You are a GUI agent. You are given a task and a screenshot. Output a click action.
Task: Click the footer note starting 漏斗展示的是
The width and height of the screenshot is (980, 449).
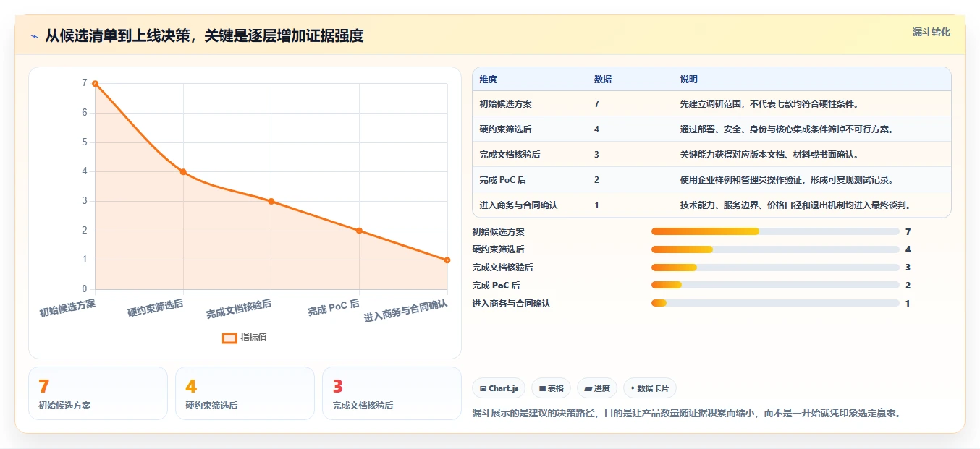pos(686,414)
